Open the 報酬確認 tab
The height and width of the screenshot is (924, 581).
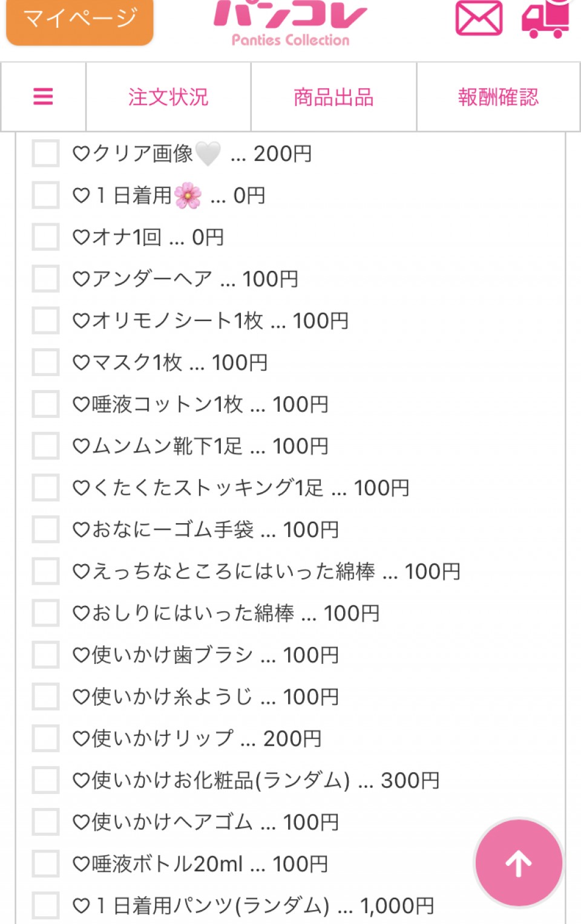coord(498,97)
